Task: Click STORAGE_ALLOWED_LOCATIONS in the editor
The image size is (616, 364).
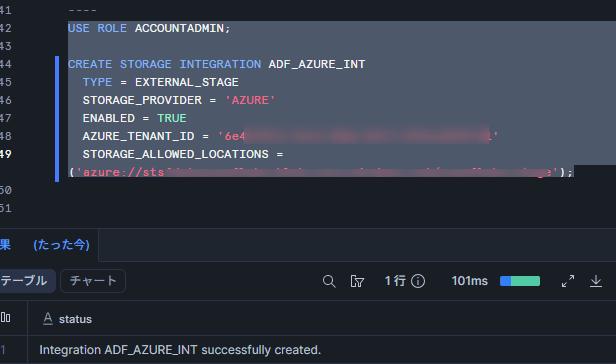Action: click(x=176, y=154)
